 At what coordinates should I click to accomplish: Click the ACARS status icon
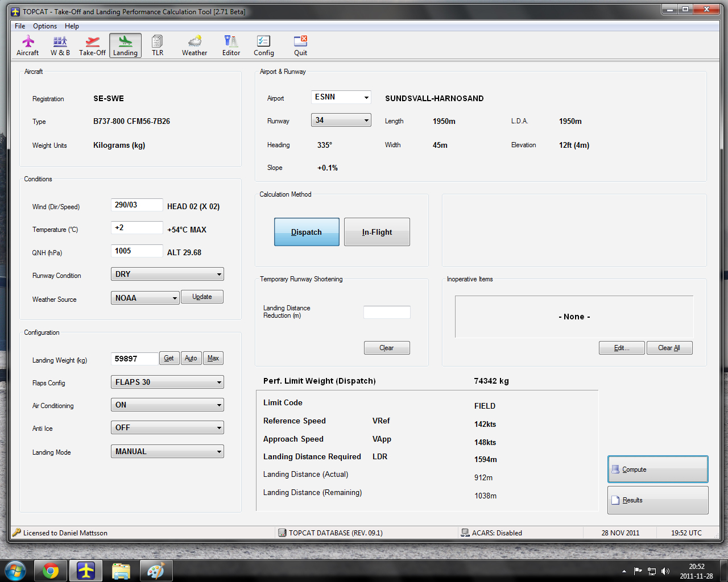pos(465,533)
